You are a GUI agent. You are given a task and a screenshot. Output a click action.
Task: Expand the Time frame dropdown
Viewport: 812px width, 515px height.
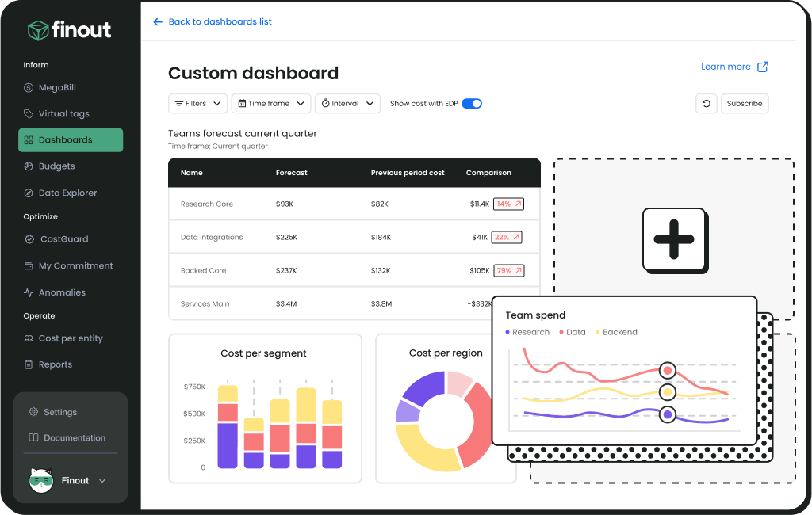(272, 103)
